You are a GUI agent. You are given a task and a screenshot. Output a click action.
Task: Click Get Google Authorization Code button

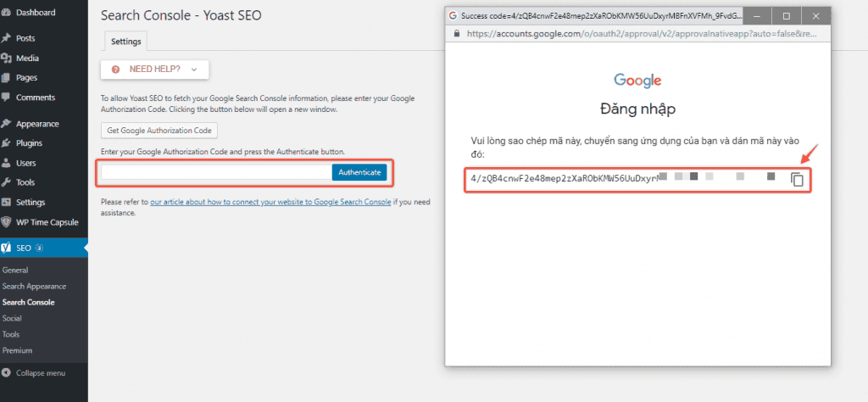(159, 131)
